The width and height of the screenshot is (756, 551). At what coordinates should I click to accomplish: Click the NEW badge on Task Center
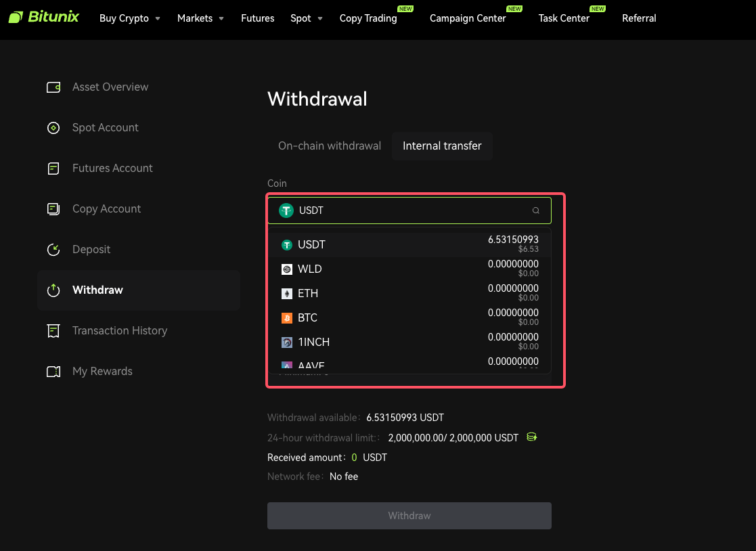click(598, 9)
